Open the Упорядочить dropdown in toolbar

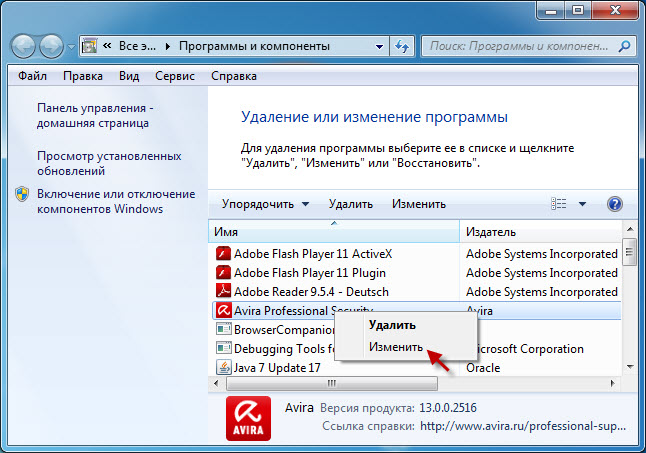point(265,204)
